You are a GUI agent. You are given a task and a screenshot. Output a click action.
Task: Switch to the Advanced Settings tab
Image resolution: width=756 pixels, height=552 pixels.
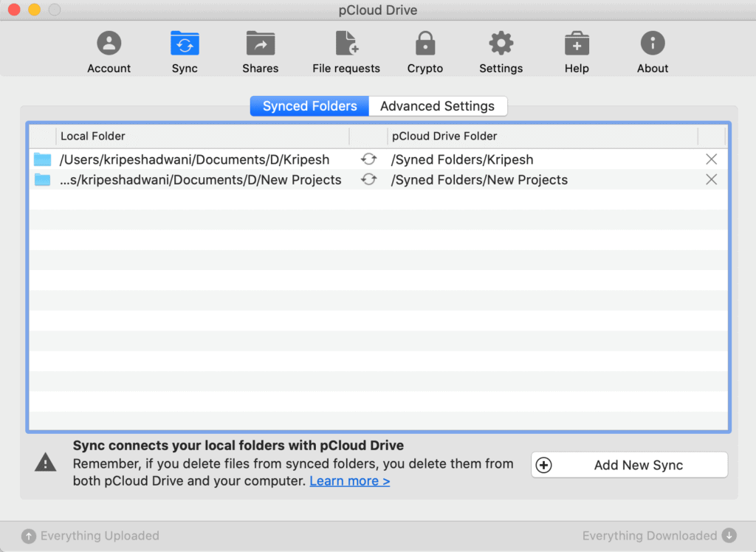437,106
